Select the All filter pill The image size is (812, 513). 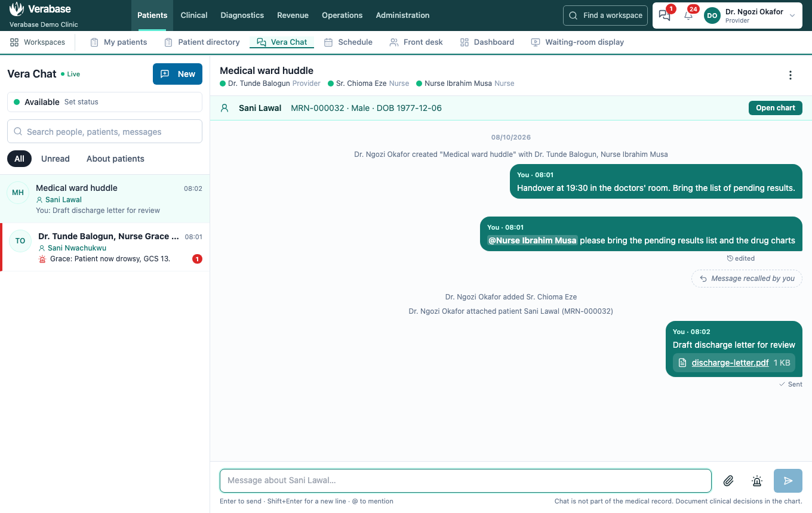19,159
